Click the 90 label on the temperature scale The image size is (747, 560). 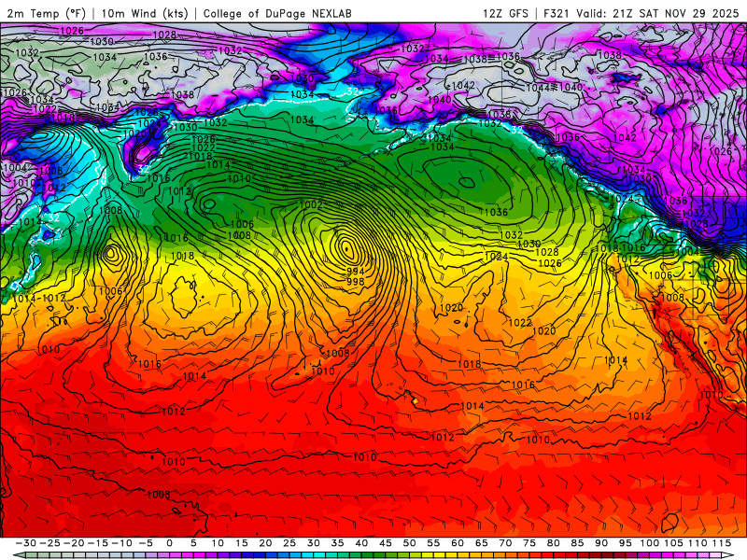click(601, 543)
